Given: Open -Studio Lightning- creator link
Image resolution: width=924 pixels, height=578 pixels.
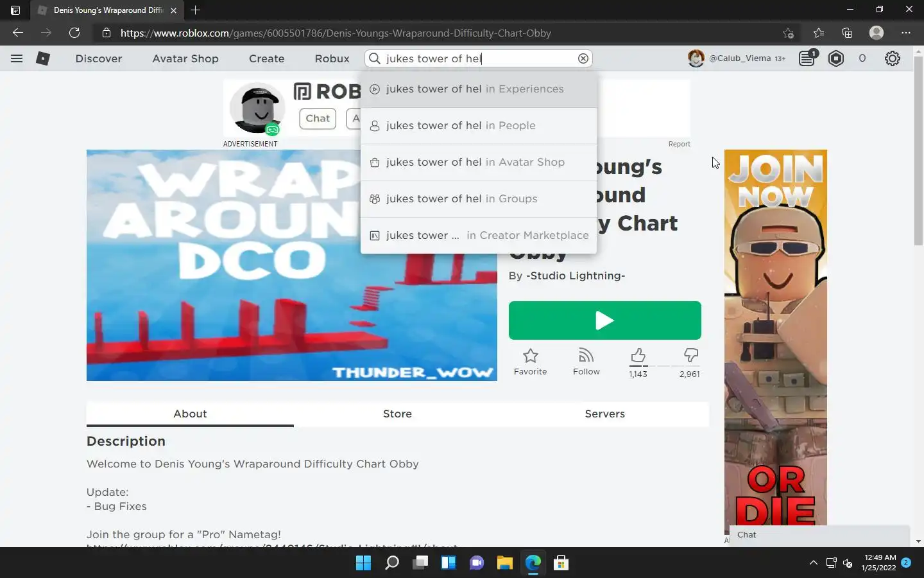Looking at the screenshot, I should click(x=575, y=276).
